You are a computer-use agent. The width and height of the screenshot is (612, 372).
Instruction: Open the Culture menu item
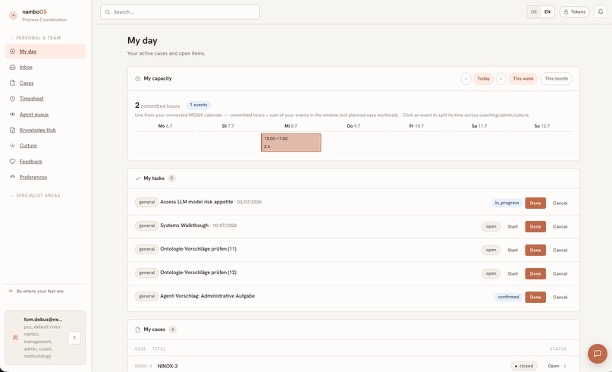[45, 146]
